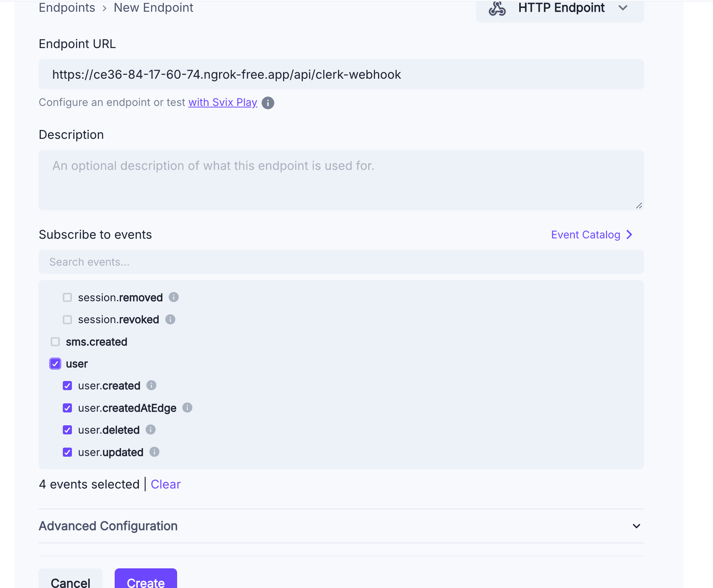Click the info icon next to session.removed

[x=174, y=297]
